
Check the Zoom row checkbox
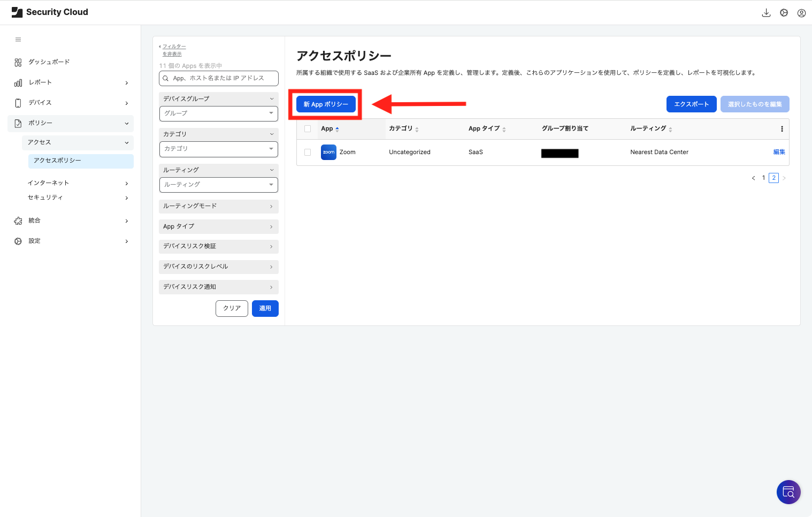pyautogui.click(x=308, y=152)
